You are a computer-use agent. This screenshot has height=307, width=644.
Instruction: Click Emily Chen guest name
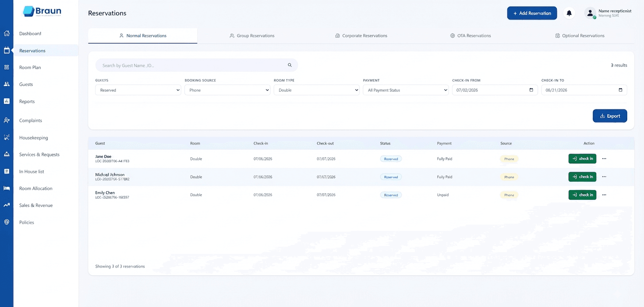(105, 193)
